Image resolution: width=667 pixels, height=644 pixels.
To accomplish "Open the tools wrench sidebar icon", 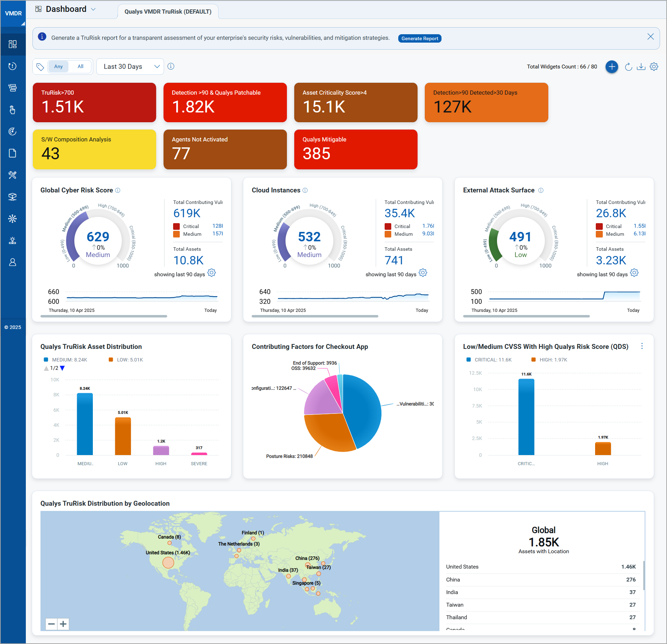I will click(x=13, y=175).
